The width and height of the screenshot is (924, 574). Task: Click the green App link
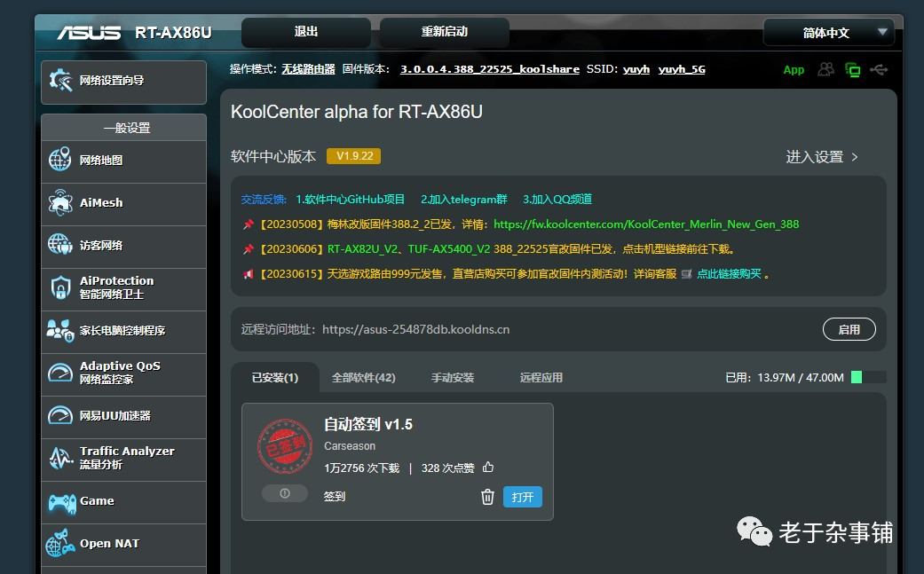794,70
